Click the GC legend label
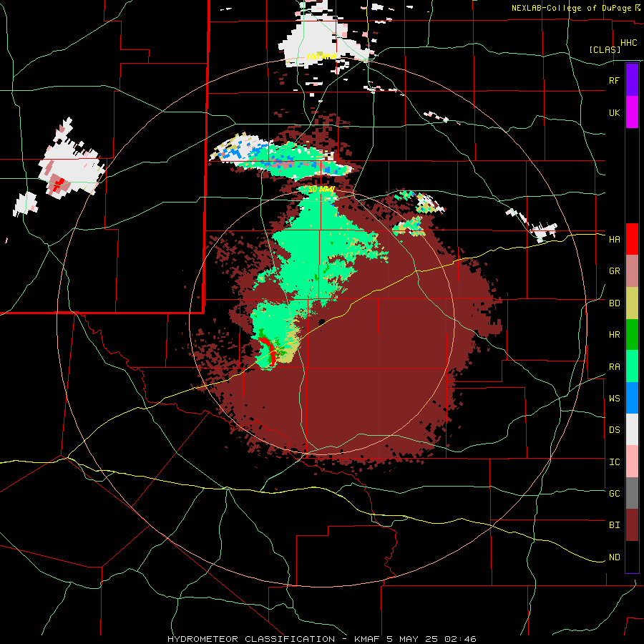This screenshot has width=644, height=644. (x=614, y=494)
